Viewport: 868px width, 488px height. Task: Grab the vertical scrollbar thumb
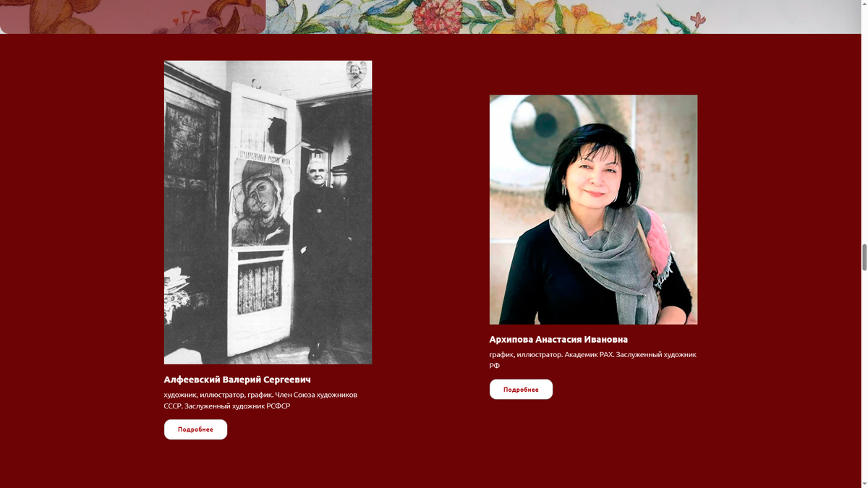[x=864, y=257]
